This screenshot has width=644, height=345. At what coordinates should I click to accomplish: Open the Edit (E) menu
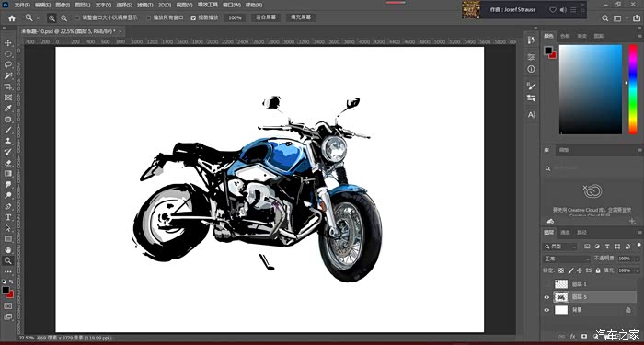coord(42,5)
